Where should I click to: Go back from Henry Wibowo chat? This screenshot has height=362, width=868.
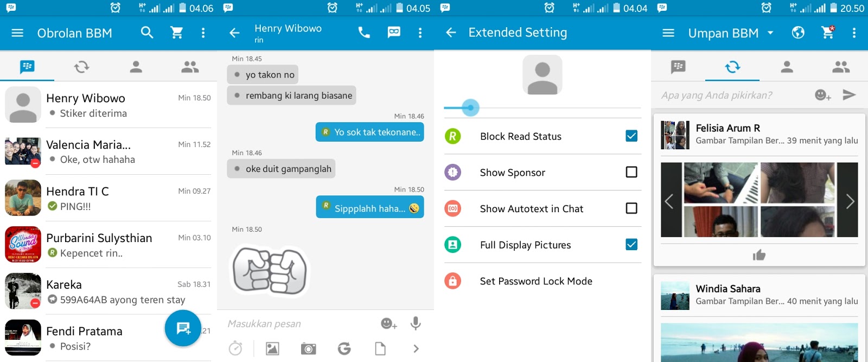point(234,33)
